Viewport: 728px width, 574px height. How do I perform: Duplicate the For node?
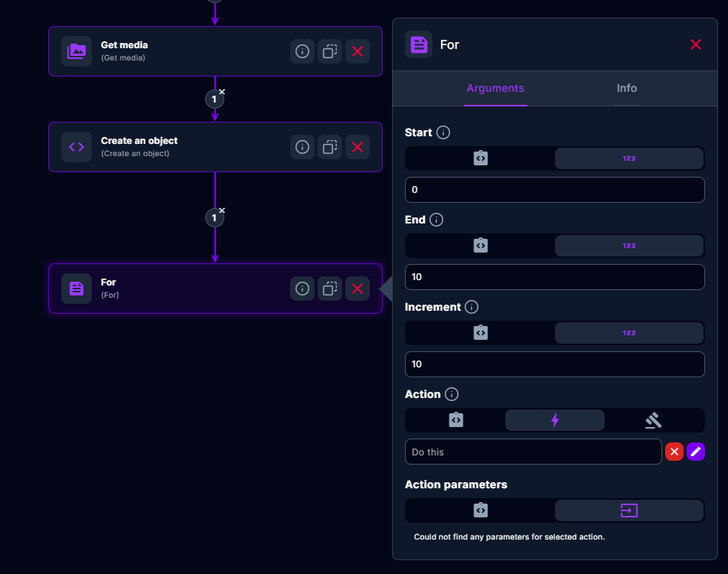[x=330, y=289]
